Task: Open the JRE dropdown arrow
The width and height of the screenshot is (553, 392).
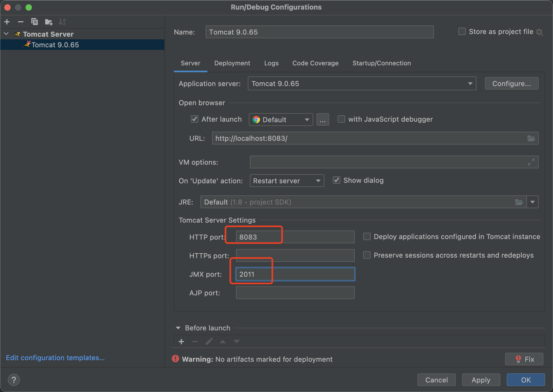Action: tap(533, 202)
